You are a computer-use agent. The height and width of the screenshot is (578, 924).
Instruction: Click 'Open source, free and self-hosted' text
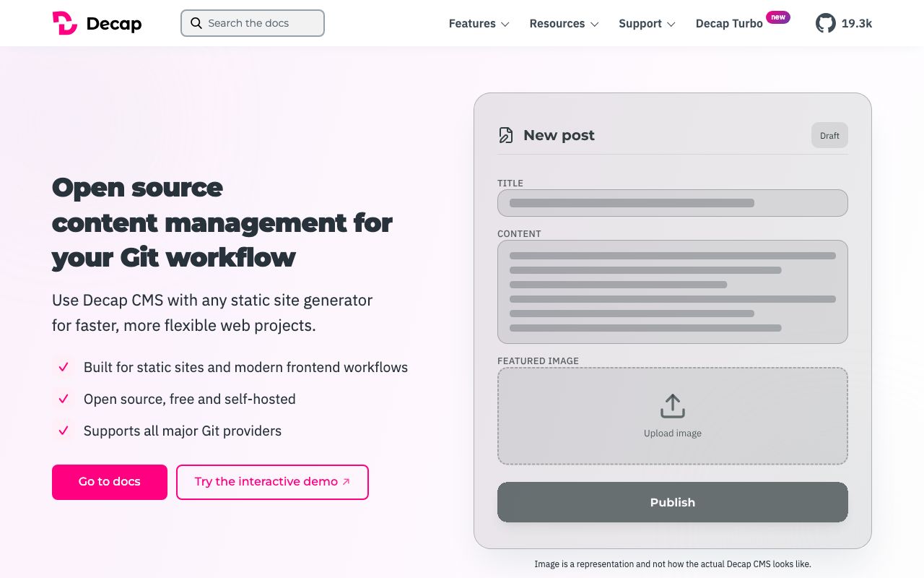coord(190,399)
